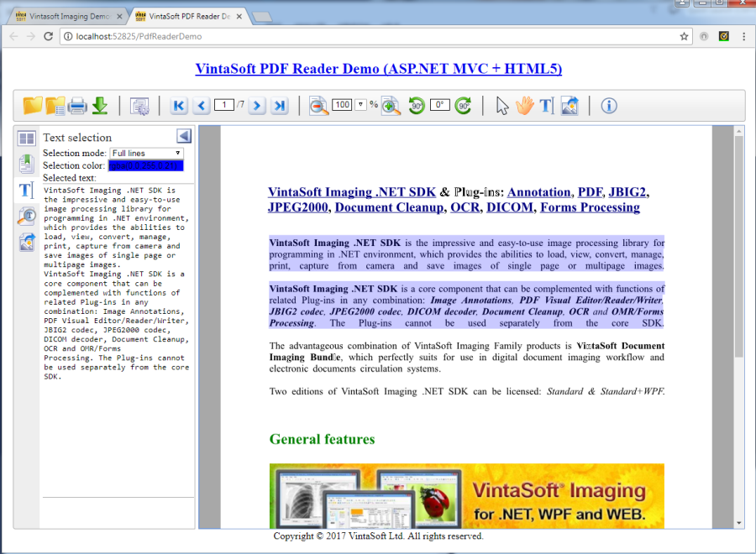756x554 pixels.
Task: Click the browser forward arrow
Action: pos(31,36)
